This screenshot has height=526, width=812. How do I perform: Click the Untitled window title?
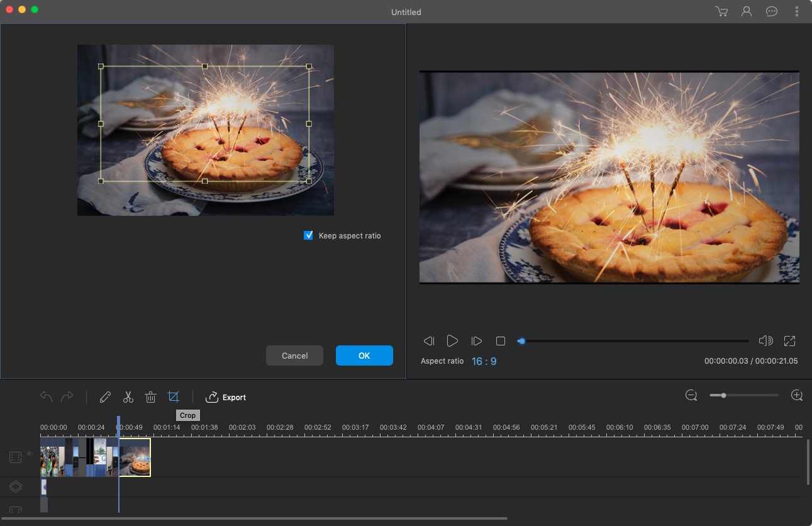[x=406, y=12]
